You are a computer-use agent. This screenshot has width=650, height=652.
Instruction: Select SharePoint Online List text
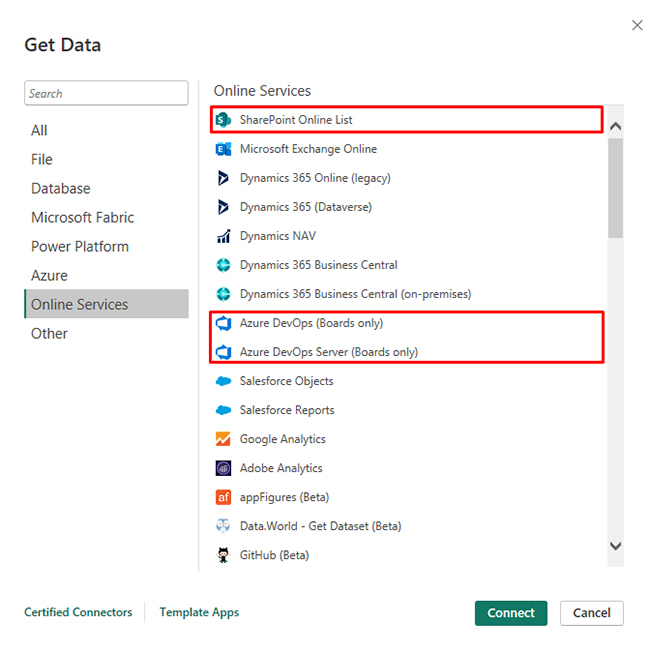tap(296, 120)
